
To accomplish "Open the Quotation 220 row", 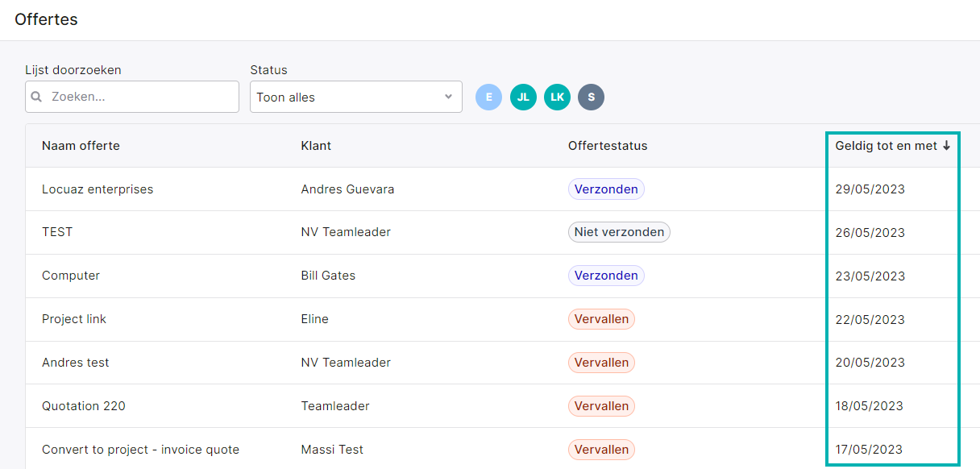I will [x=84, y=406].
